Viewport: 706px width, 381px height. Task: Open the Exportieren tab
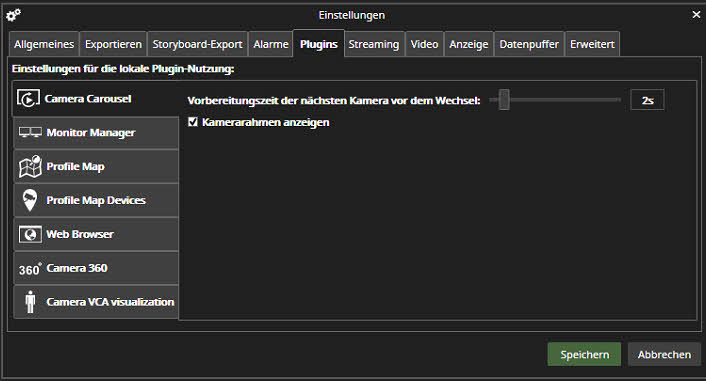[113, 44]
